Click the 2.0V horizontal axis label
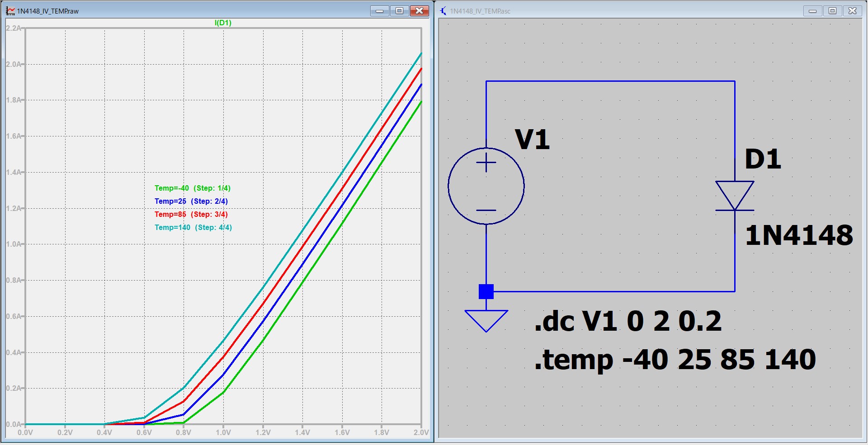The image size is (868, 445). click(x=420, y=432)
